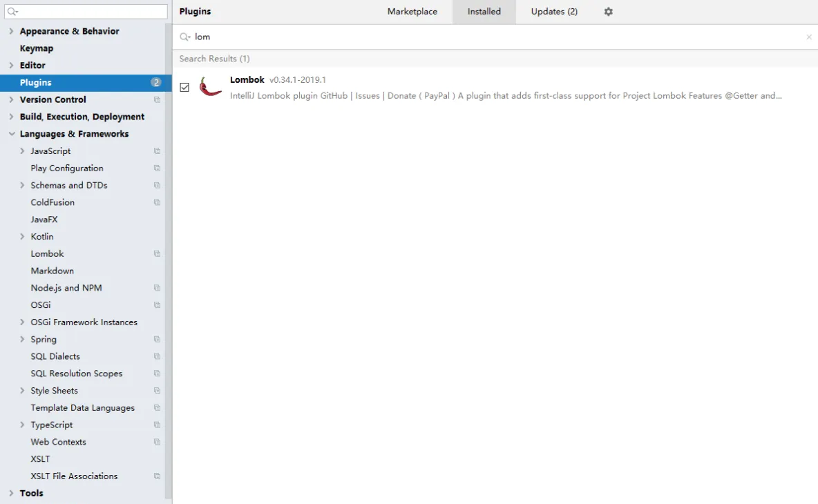Click project-level icon beside JavaScript
This screenshot has height=504, width=818.
[x=157, y=151]
